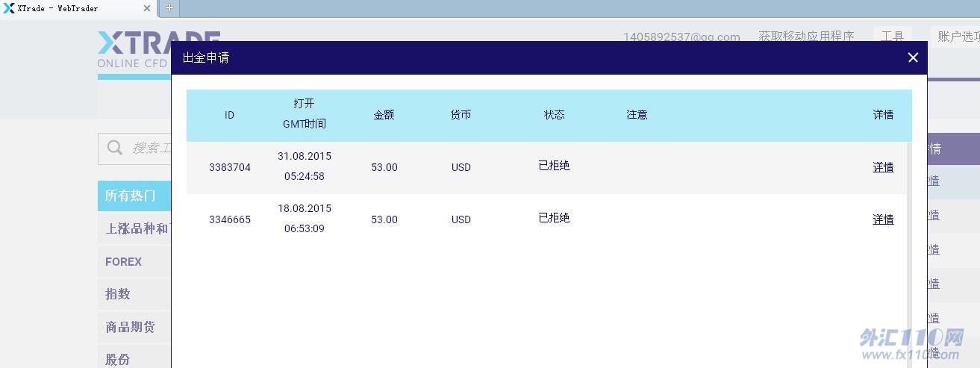Open 详情 for withdrawal request 3346665
Image resolution: width=980 pixels, height=368 pixels.
pyautogui.click(x=883, y=219)
